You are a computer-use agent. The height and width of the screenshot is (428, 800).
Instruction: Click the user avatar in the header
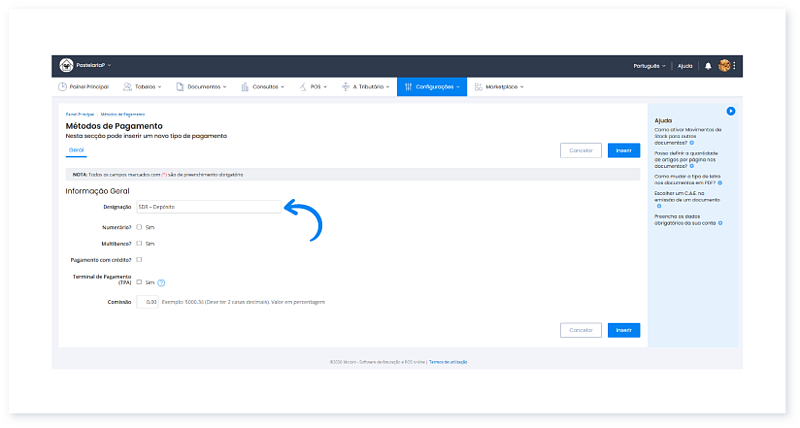click(724, 66)
